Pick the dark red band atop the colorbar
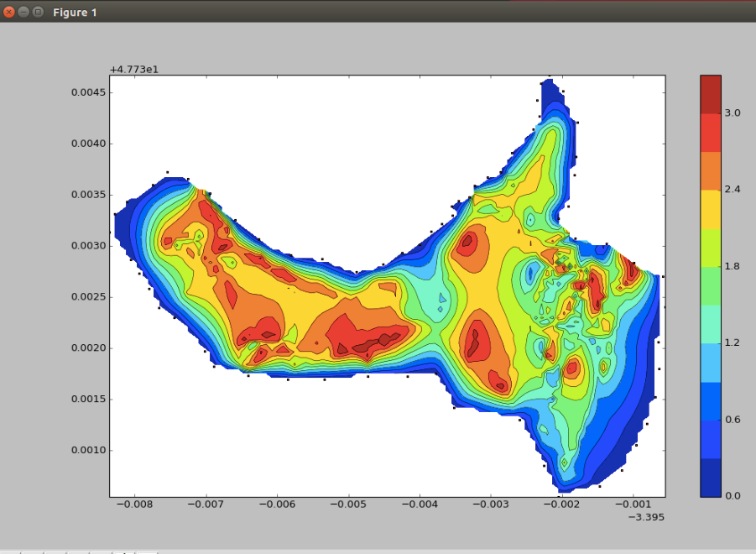Viewport: 756px width, 554px height. pos(711,95)
